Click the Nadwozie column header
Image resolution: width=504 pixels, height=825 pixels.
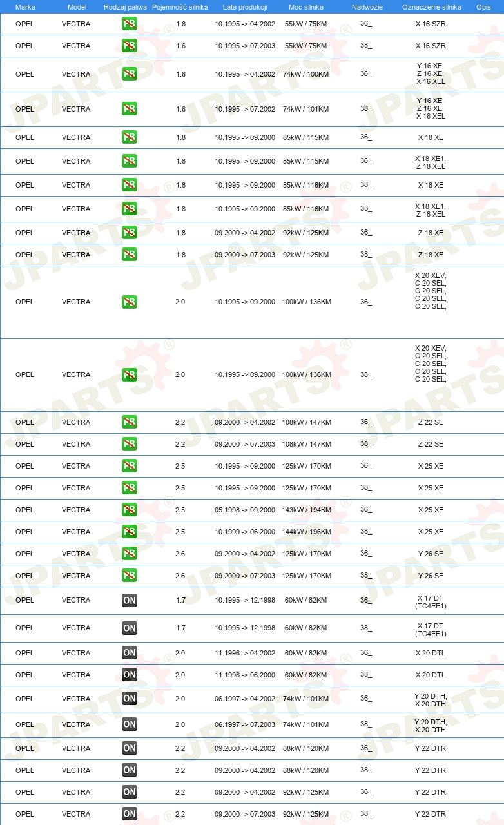367,7
